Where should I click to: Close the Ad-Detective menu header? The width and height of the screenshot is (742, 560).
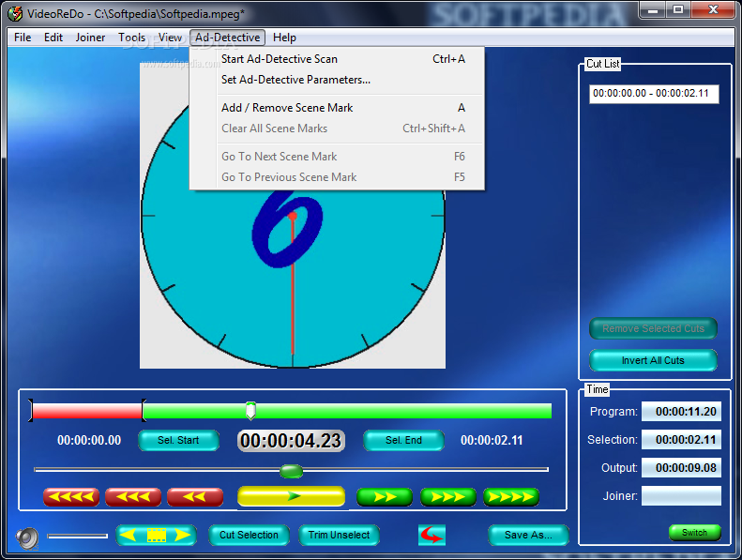click(x=228, y=38)
